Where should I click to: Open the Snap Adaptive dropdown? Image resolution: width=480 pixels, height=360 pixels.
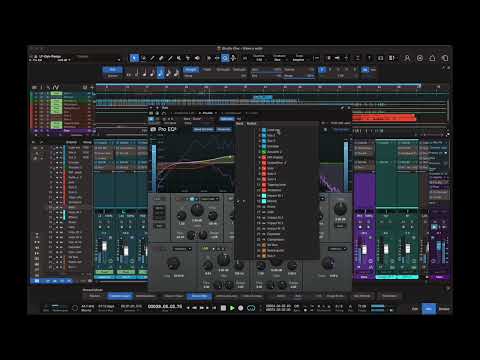coord(299,58)
